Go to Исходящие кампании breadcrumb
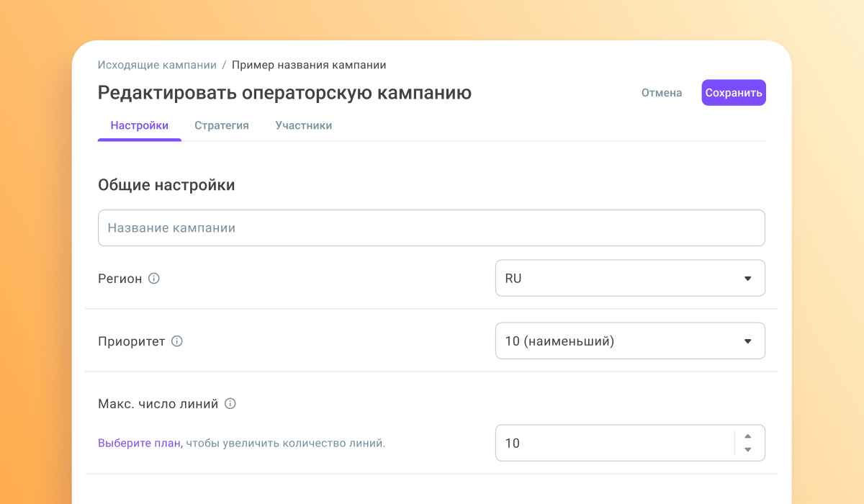Viewport: 864px width, 504px height. tap(157, 65)
